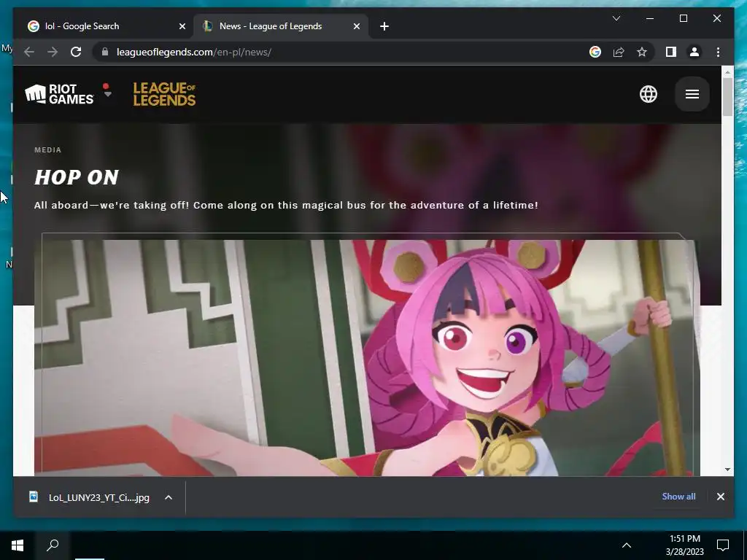Screen dimensions: 747x560
Task: Open the Chrome profile menu
Action: [694, 52]
